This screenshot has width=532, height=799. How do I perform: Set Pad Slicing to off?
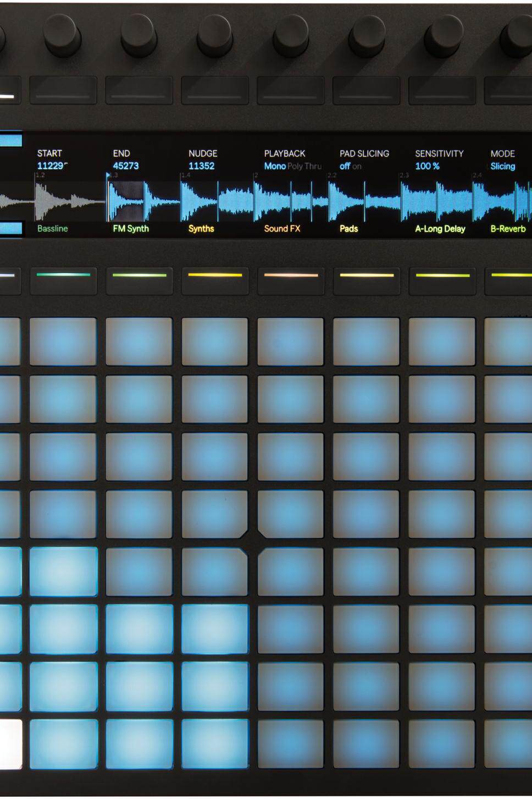tap(345, 166)
